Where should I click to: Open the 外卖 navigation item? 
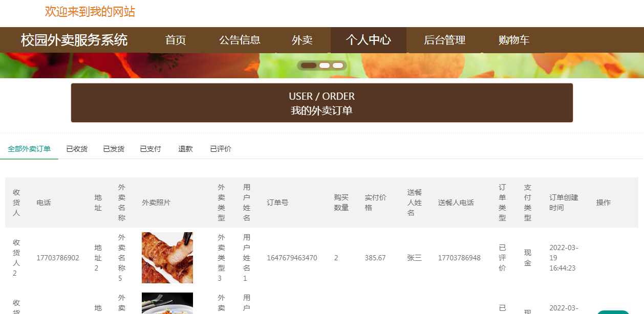[x=302, y=40]
